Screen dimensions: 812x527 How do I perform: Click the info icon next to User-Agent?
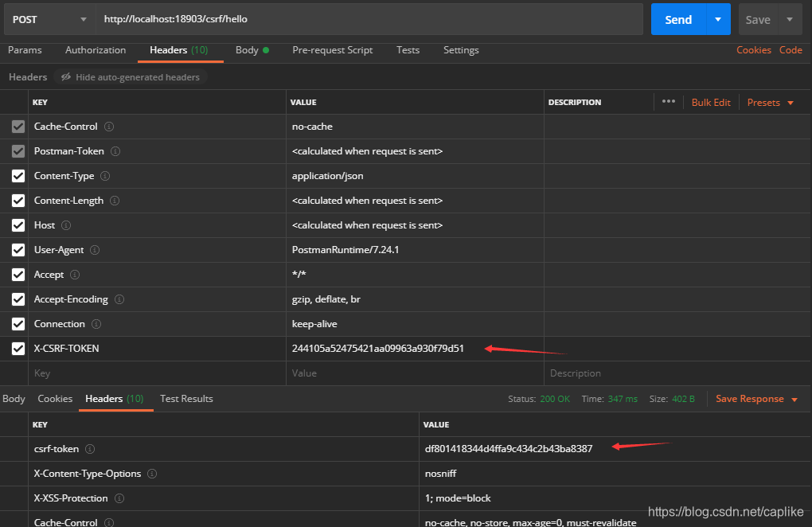(x=95, y=250)
